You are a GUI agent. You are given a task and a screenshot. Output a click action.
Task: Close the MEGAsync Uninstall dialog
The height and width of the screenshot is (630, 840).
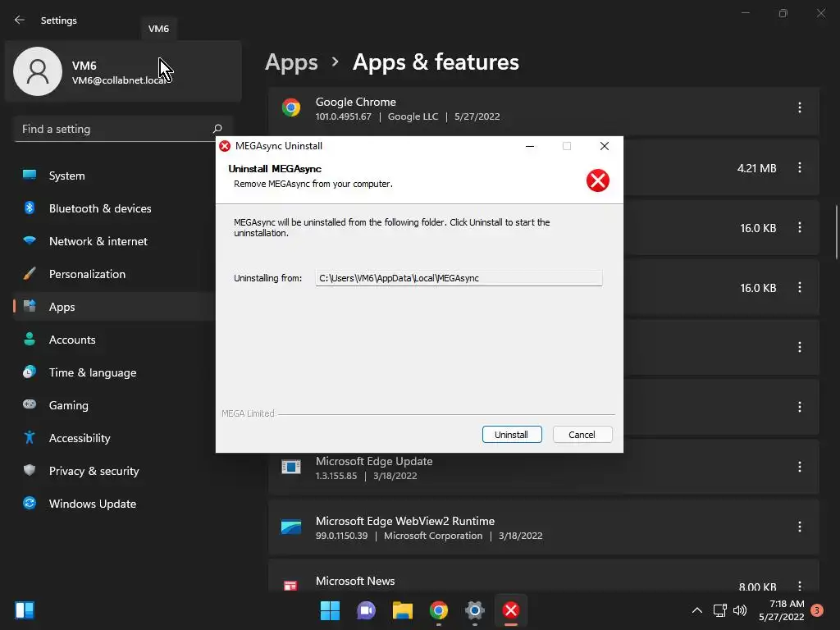pyautogui.click(x=605, y=146)
